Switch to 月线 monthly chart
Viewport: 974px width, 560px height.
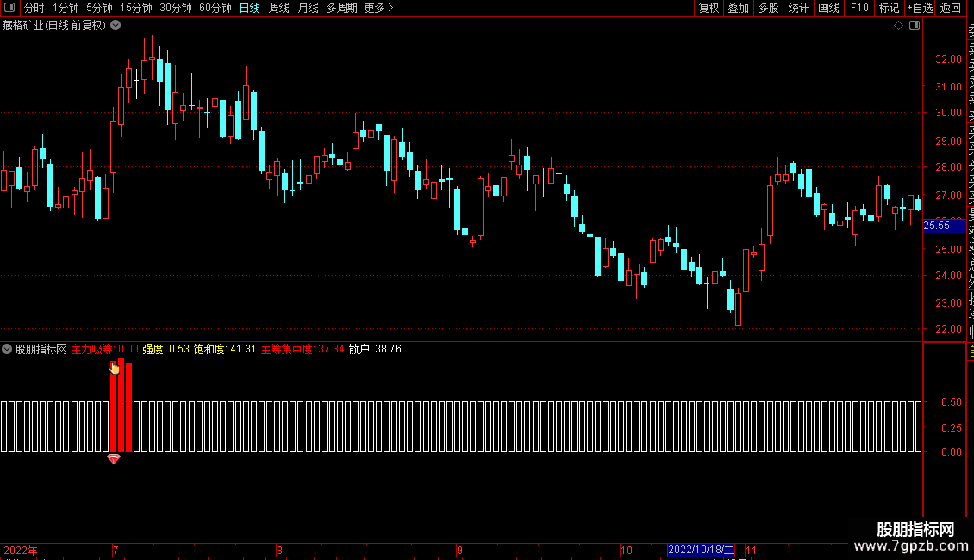308,8
